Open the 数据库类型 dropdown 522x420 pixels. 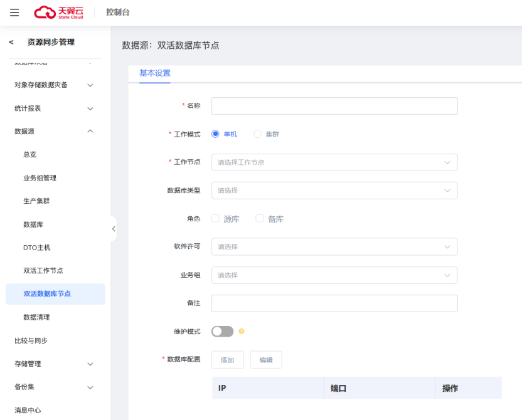point(334,191)
